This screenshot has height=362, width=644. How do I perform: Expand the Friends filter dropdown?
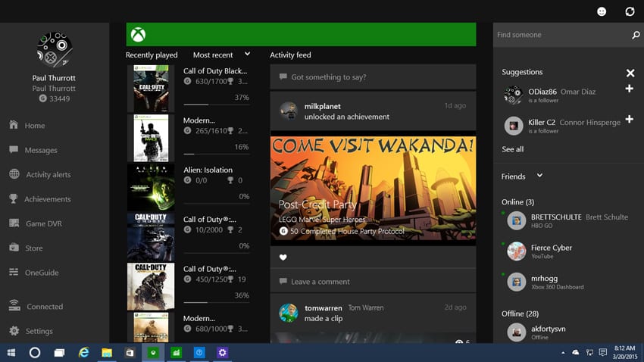[x=539, y=175]
